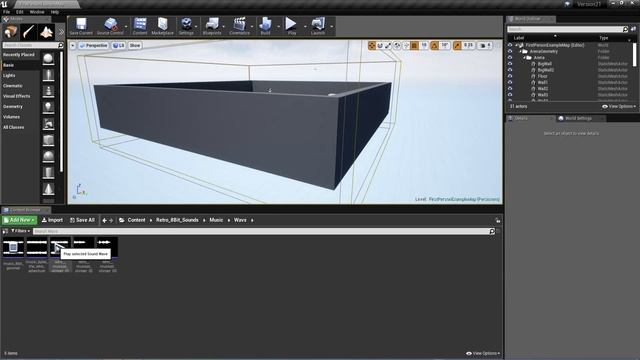This screenshot has width=640, height=360.
Task: Open rotation snap angle dropdown
Action: tap(445, 46)
